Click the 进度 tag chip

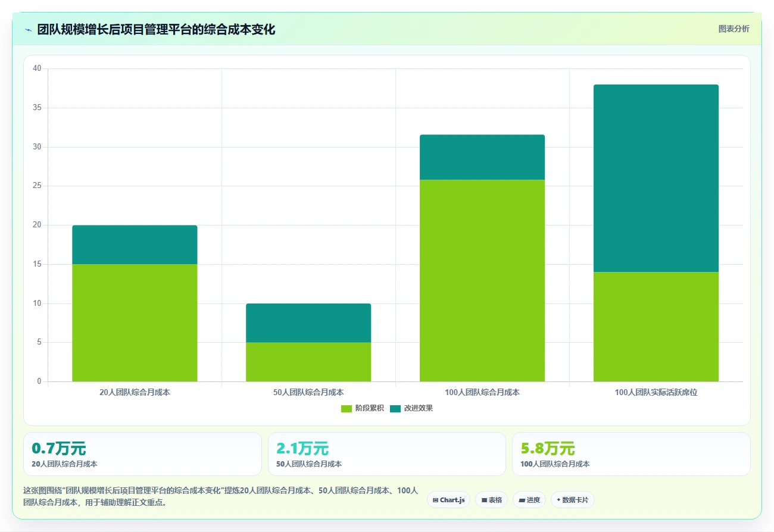(x=529, y=500)
